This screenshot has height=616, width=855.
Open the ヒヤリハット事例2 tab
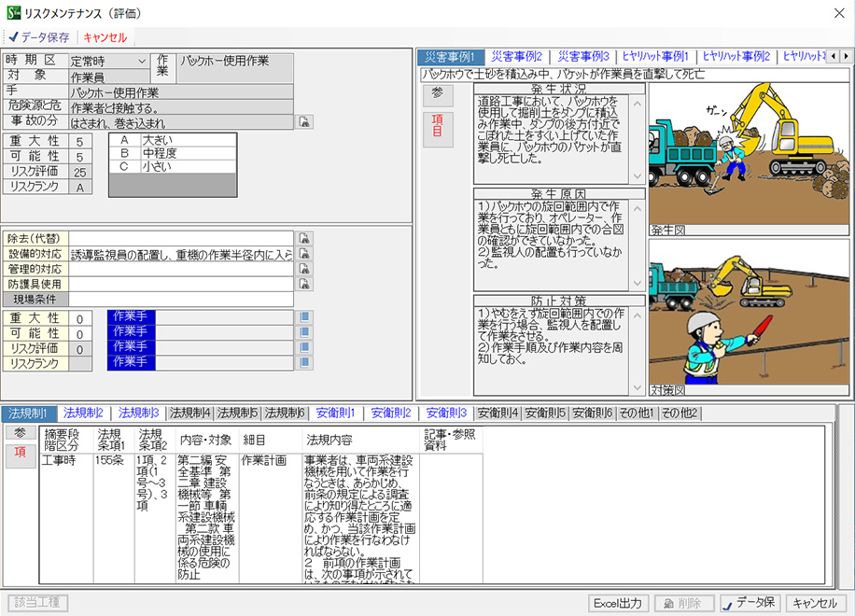[736, 57]
